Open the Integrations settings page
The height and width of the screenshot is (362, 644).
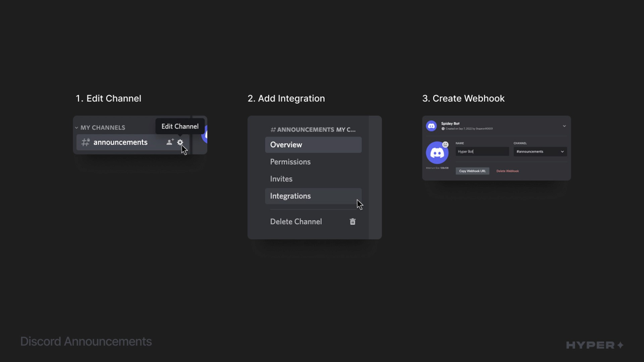point(290,196)
